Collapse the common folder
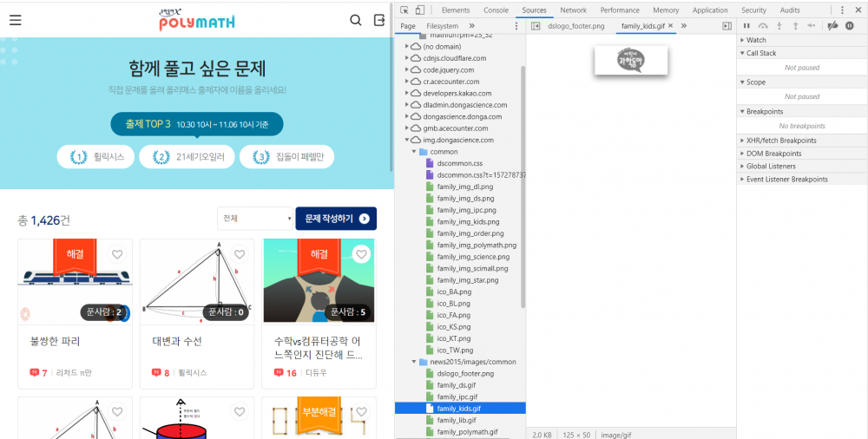 414,152
